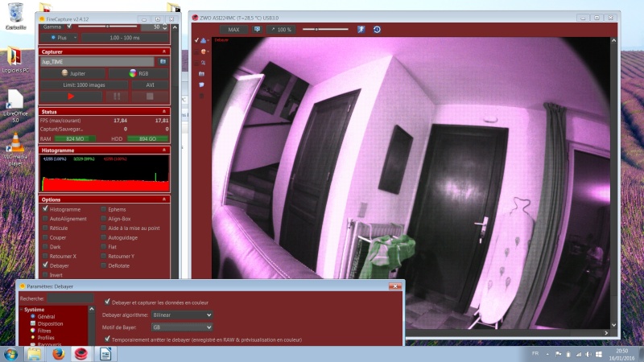Click the 100 % zoom button

[x=281, y=30]
